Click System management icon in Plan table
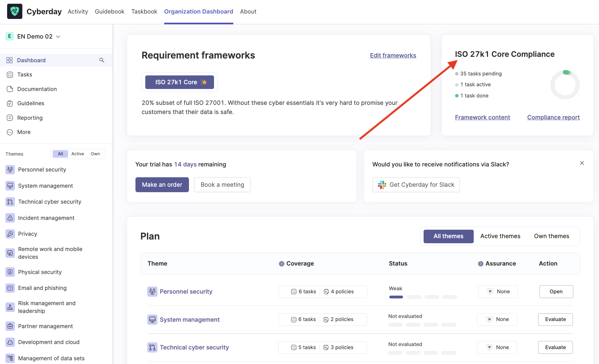Viewport: 599px width, 364px height. tap(152, 320)
